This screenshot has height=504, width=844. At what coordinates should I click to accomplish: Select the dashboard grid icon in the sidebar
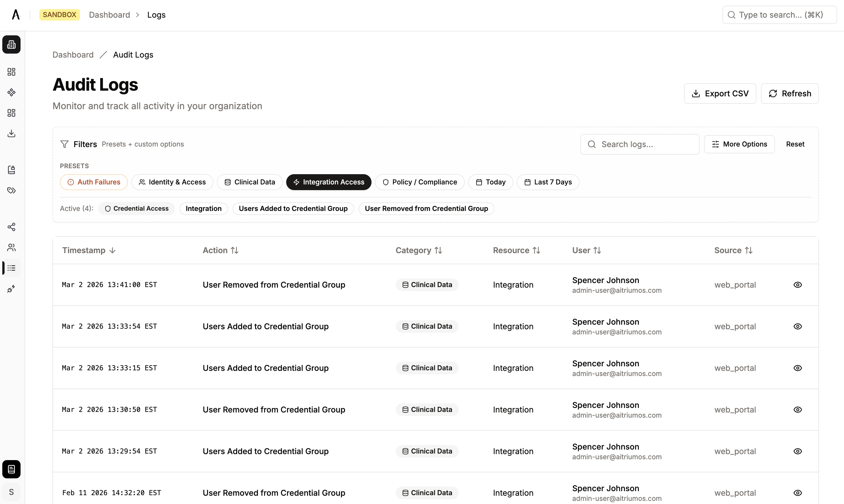coord(11,72)
